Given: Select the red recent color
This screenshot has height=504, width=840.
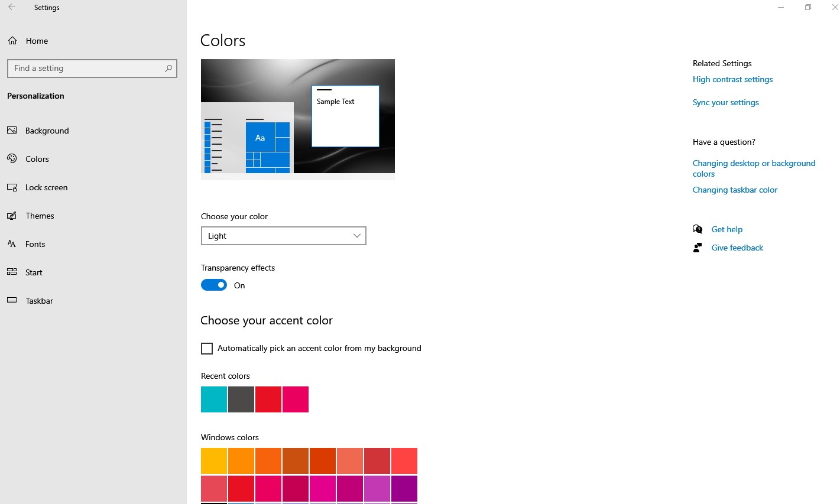Looking at the screenshot, I should (268, 399).
